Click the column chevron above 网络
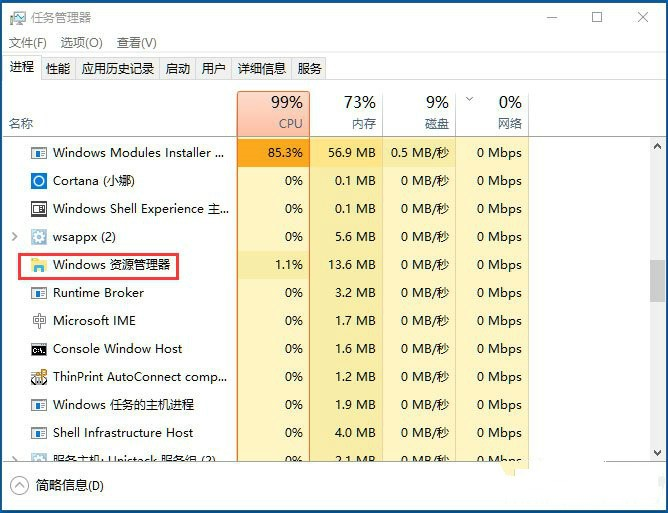668x513 pixels. pyautogui.click(x=470, y=100)
